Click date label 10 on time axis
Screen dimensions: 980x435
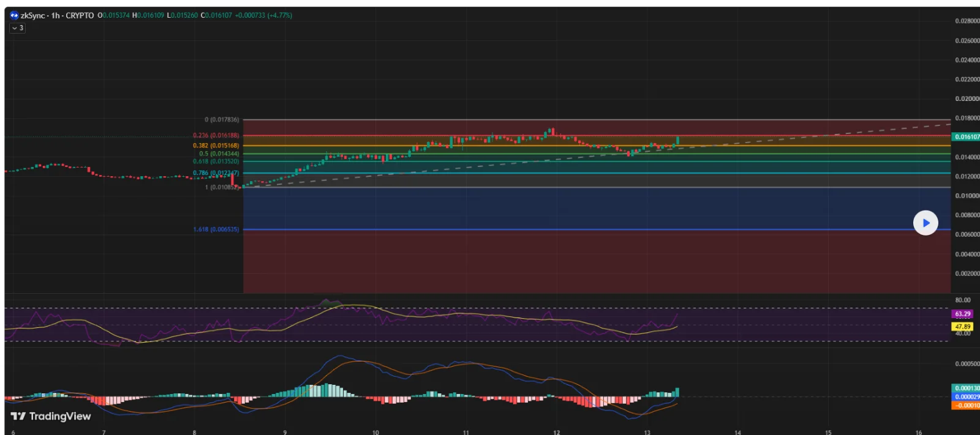tap(375, 432)
